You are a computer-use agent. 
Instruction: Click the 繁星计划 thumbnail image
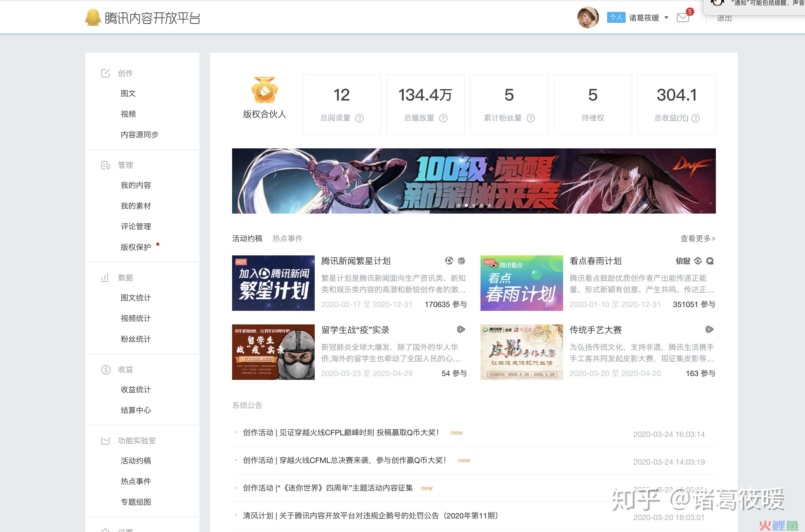tap(273, 283)
